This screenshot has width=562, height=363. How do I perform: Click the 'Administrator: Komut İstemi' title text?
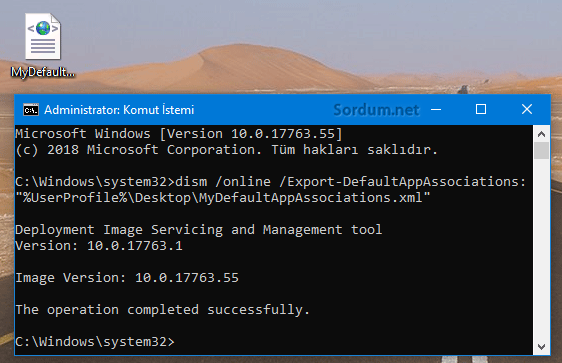[119, 110]
